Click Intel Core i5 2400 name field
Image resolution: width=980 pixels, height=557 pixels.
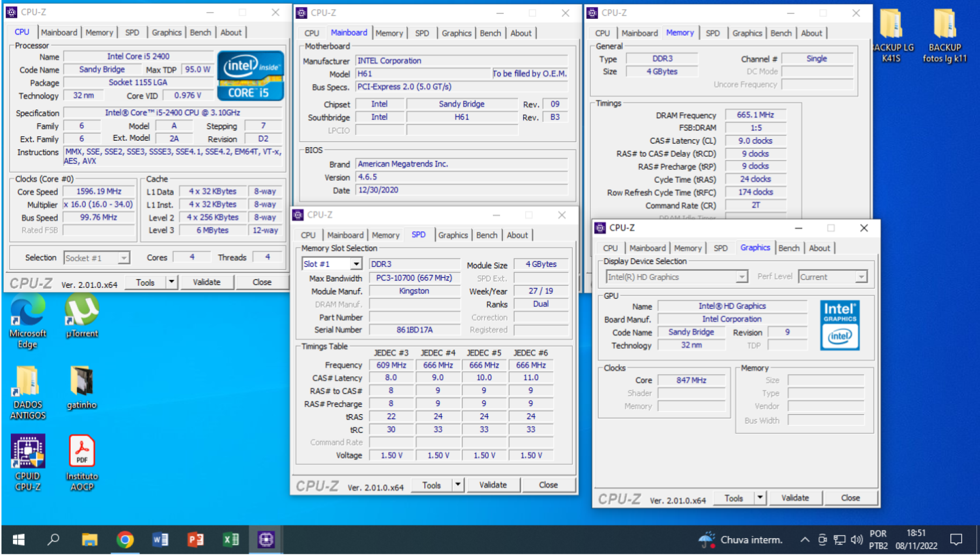[x=138, y=57]
